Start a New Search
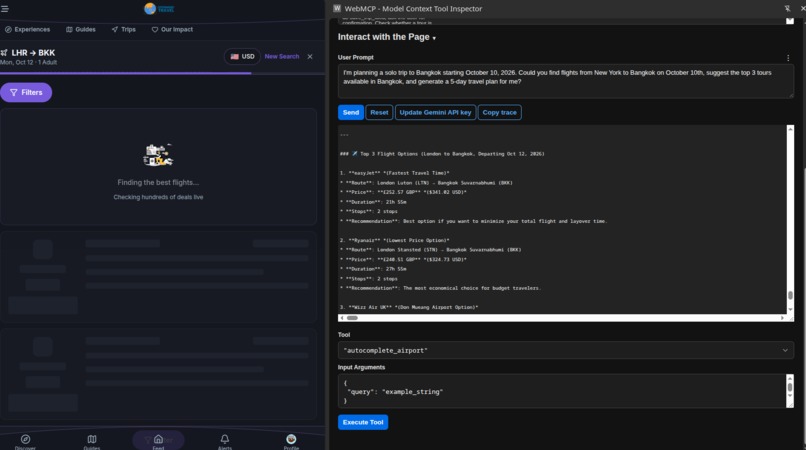Image resolution: width=806 pixels, height=450 pixels. tap(282, 57)
